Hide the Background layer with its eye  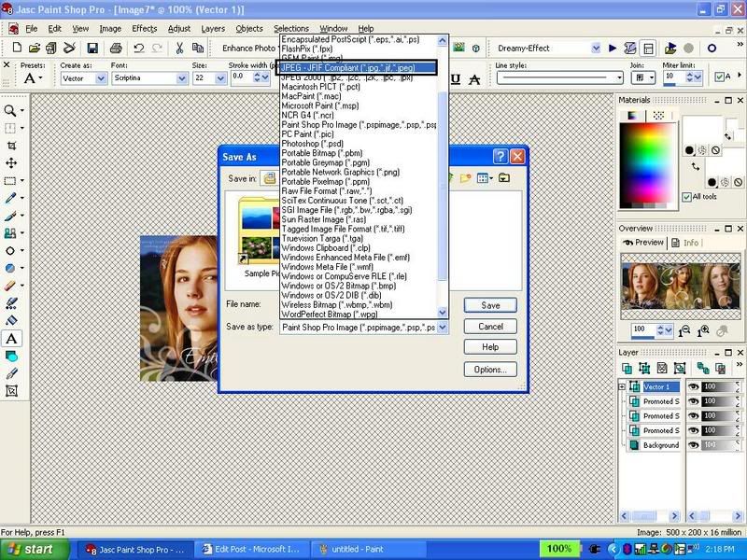[694, 445]
